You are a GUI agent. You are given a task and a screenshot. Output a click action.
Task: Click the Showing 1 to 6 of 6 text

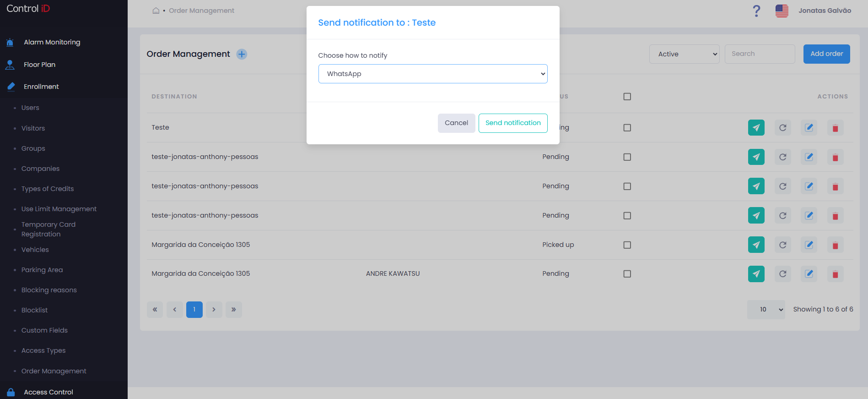tap(823, 309)
